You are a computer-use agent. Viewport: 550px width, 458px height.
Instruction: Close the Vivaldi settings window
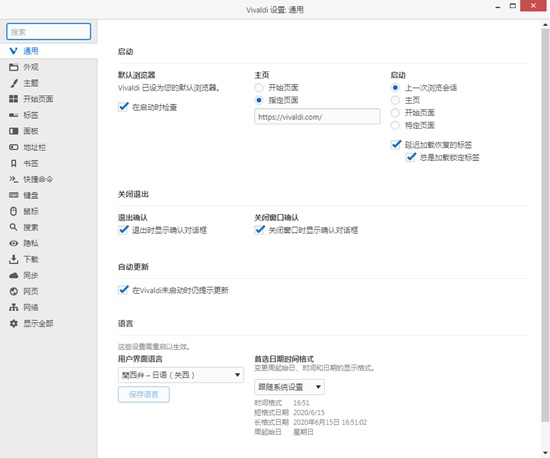[533, 6]
